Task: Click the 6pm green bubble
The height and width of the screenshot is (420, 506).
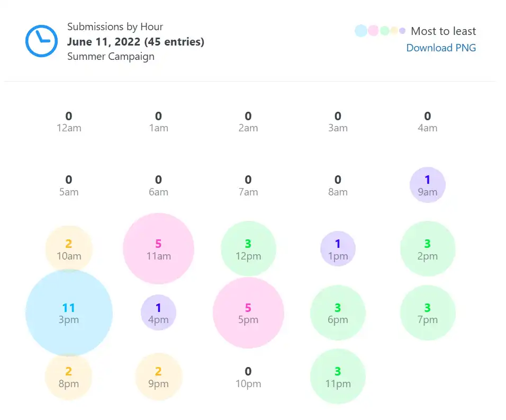Action: (338, 313)
